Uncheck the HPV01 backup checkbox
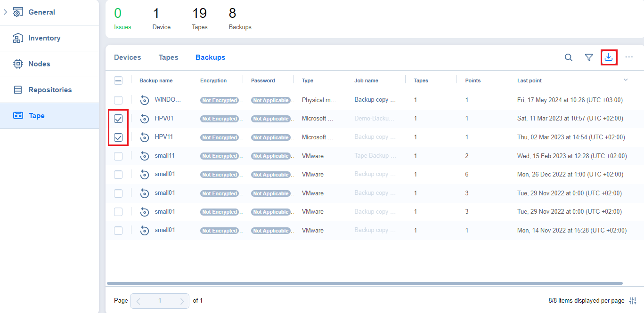644x313 pixels. (118, 119)
